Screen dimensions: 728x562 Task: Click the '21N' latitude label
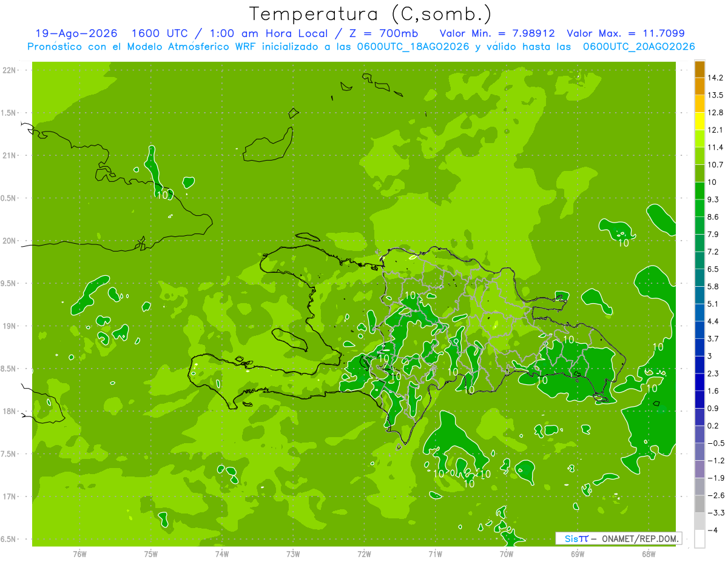point(10,156)
